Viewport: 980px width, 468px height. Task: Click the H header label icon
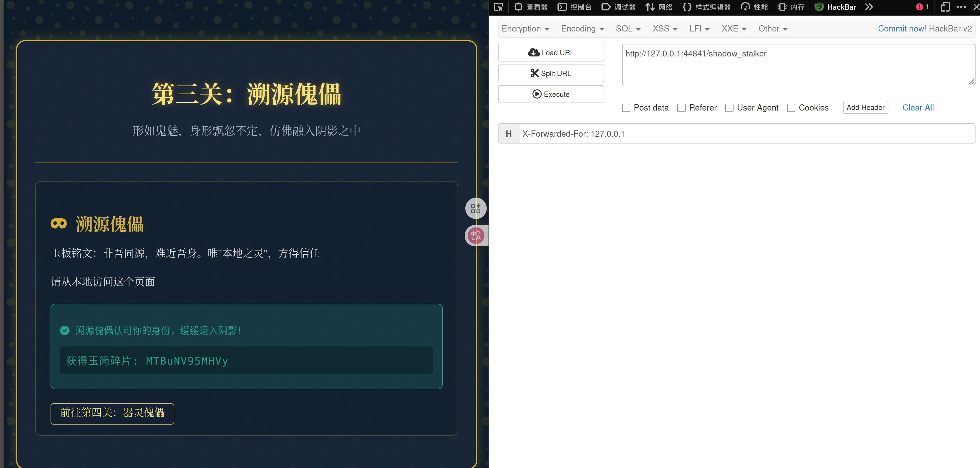pyautogui.click(x=508, y=133)
